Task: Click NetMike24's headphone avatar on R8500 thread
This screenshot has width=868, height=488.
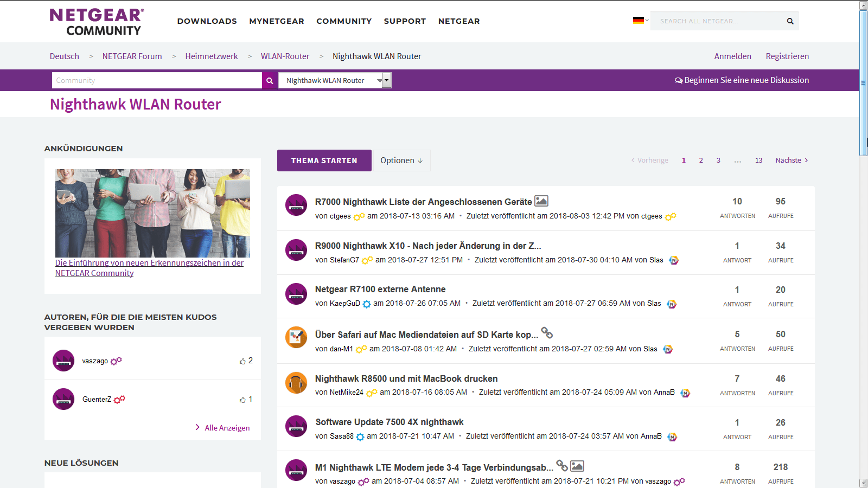Action: 296,383
